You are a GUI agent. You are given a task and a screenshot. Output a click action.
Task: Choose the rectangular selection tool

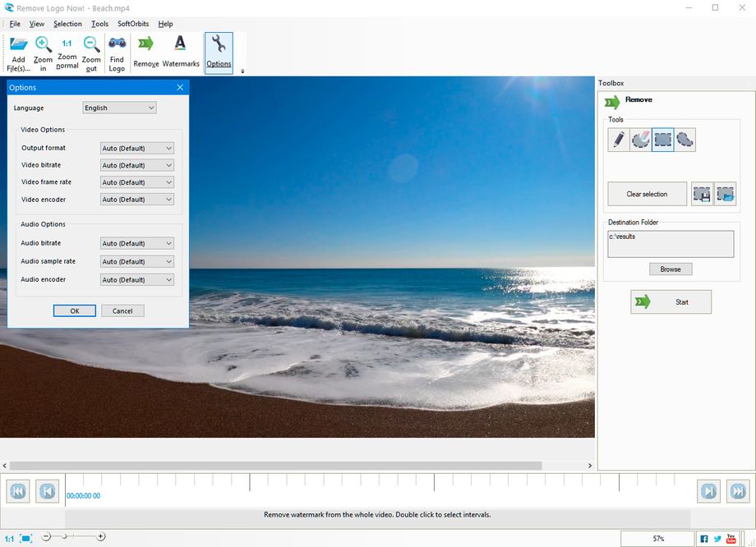[663, 140]
